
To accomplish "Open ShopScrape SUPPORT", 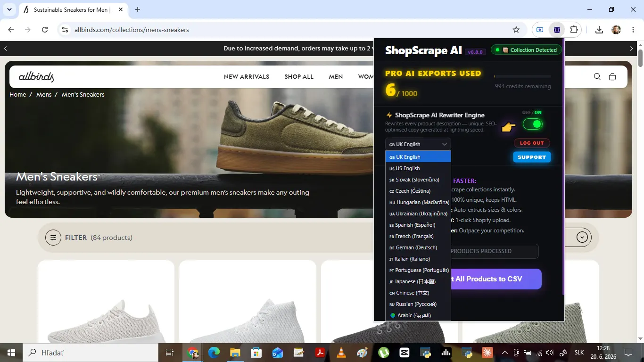I will tap(532, 157).
